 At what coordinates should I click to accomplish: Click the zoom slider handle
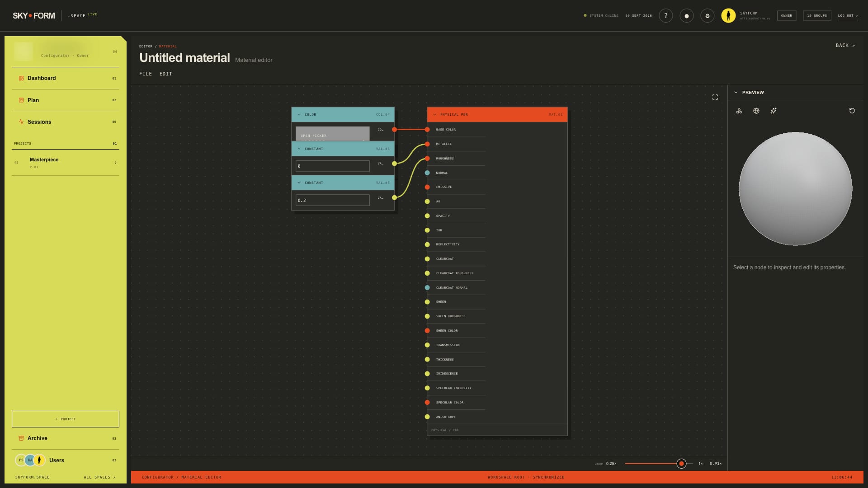click(681, 464)
